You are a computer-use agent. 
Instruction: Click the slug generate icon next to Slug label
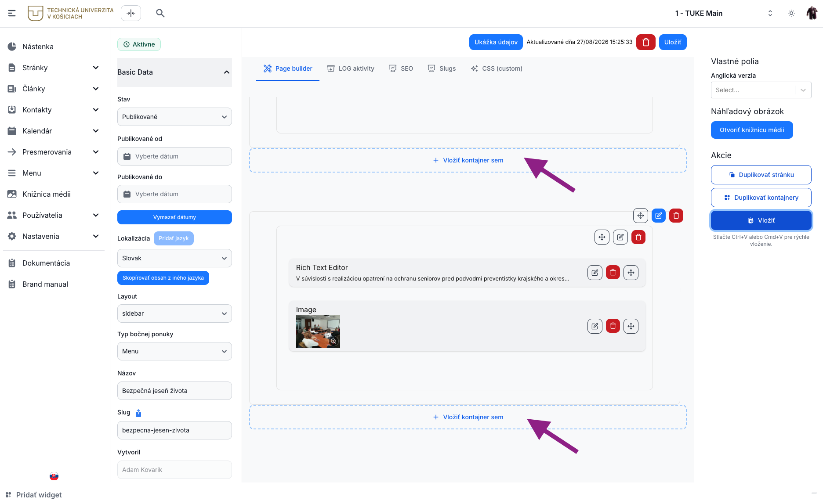[138, 413]
